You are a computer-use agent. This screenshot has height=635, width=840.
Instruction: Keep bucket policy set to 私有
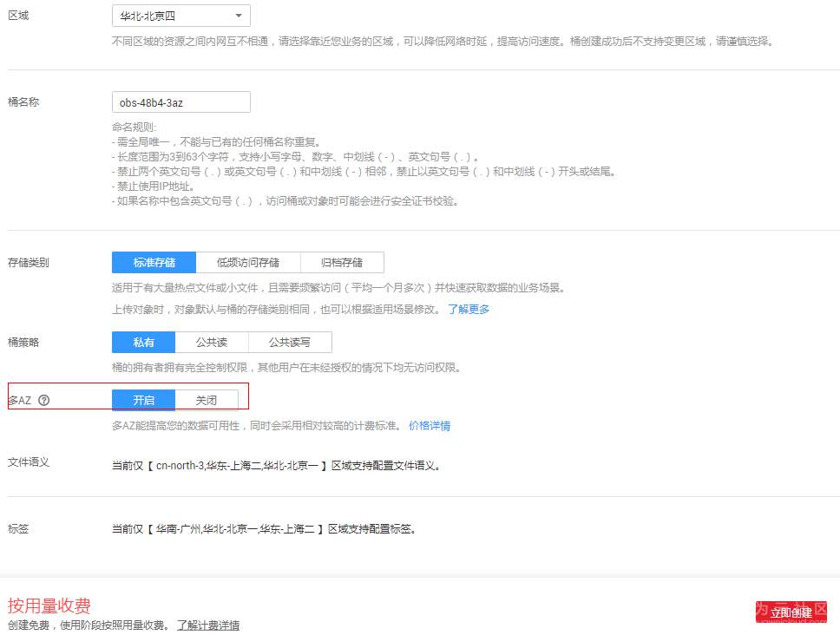pyautogui.click(x=144, y=342)
